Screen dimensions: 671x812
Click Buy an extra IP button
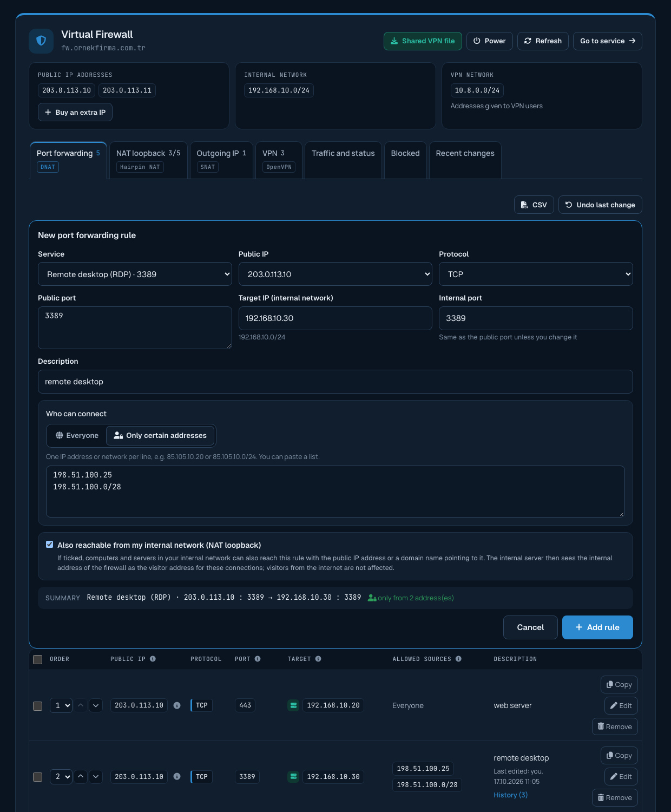pos(75,112)
